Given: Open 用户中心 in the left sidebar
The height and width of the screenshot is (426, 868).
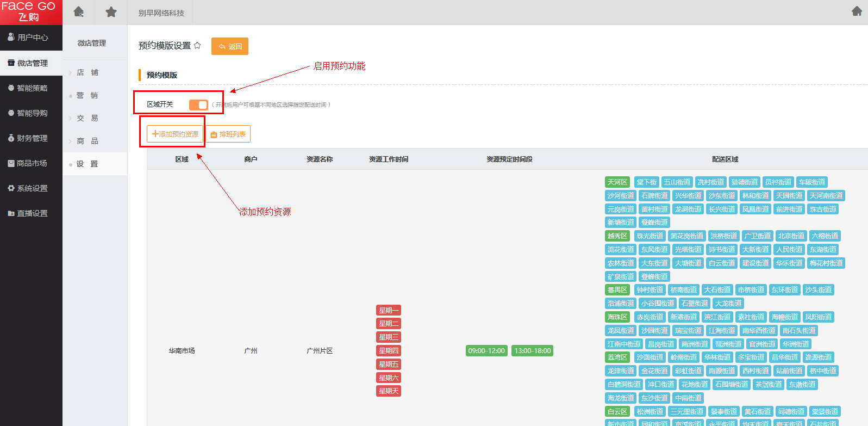Looking at the screenshot, I should click(x=32, y=38).
